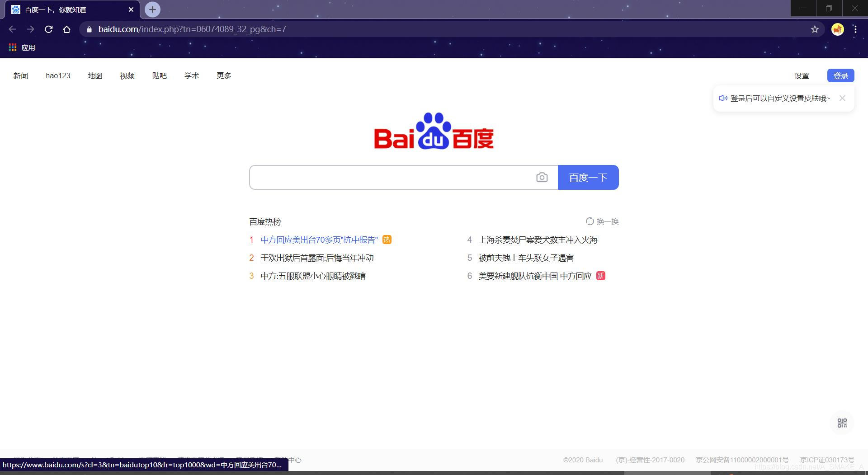Open hot item 中方回应美出台70多页"抗中报告"
Viewport: 868px width, 475px height.
tap(319, 240)
